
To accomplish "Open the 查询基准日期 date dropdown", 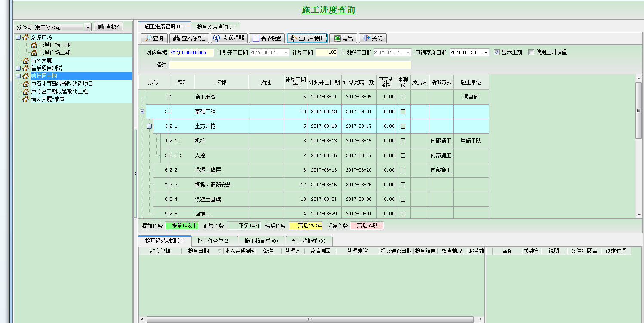I will [x=486, y=52].
